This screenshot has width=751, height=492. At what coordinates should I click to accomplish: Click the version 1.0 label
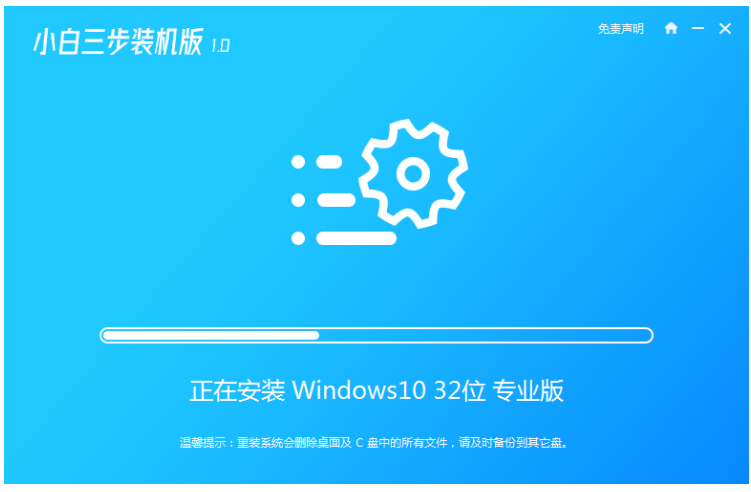pyautogui.click(x=220, y=46)
